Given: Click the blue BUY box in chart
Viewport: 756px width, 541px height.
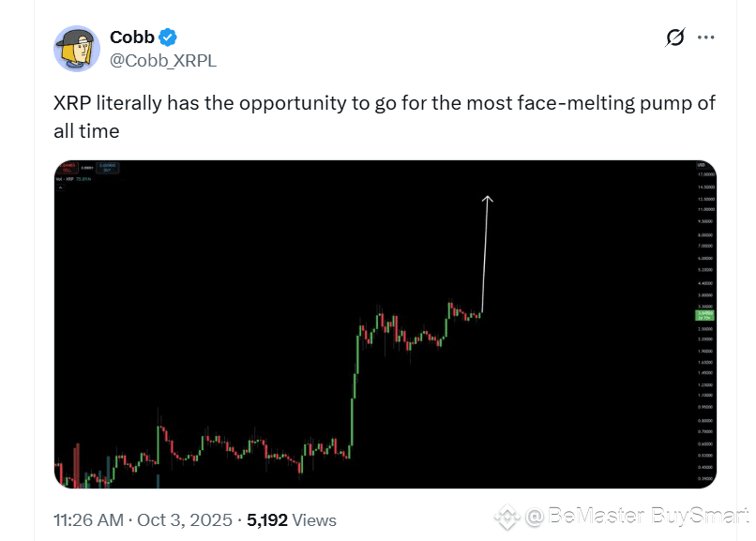Looking at the screenshot, I should (108, 168).
